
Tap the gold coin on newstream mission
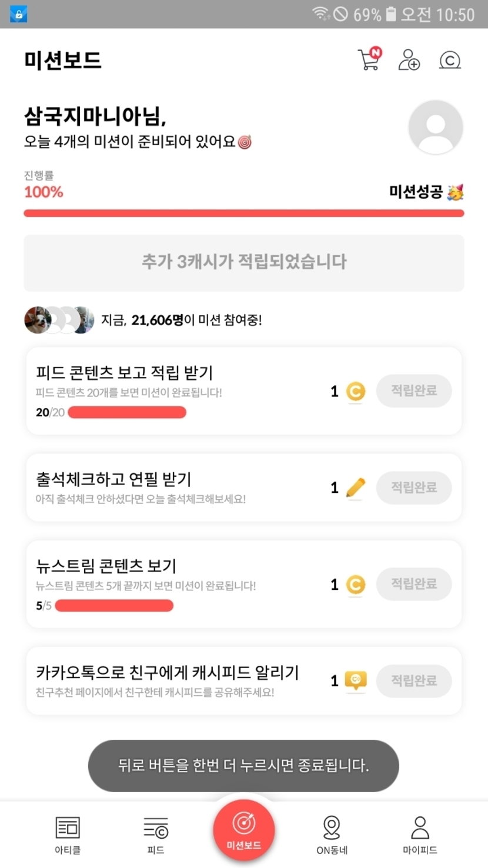coord(355,585)
